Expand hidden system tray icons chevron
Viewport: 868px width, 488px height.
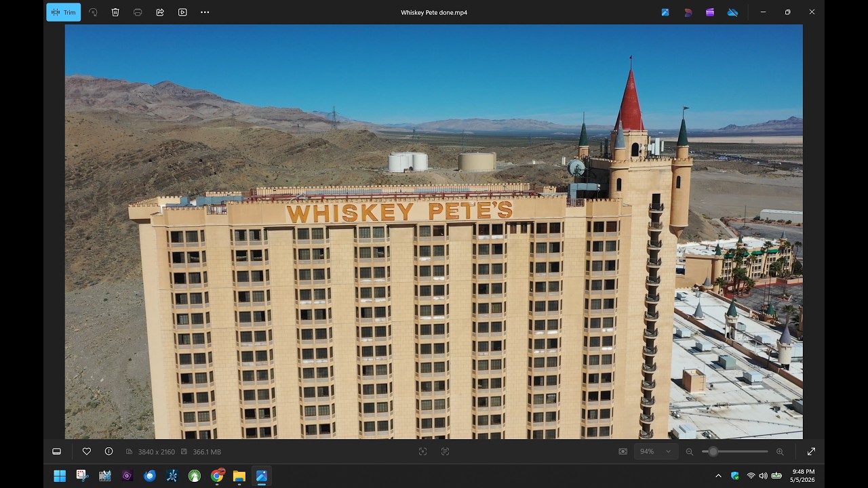[x=718, y=476]
